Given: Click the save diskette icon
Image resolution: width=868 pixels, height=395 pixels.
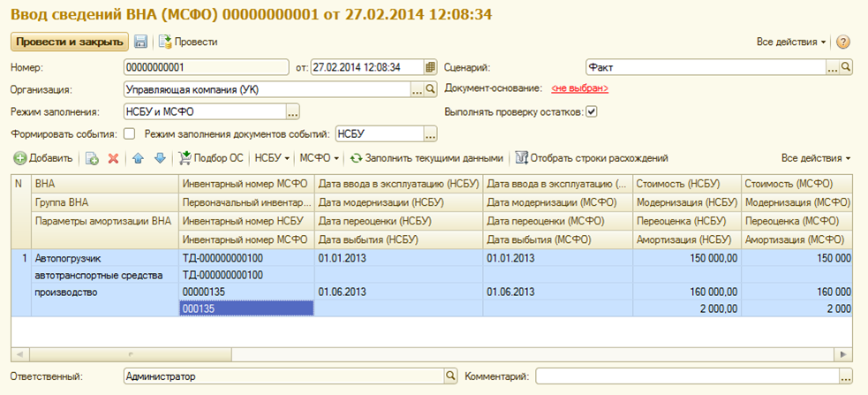Looking at the screenshot, I should tap(140, 42).
